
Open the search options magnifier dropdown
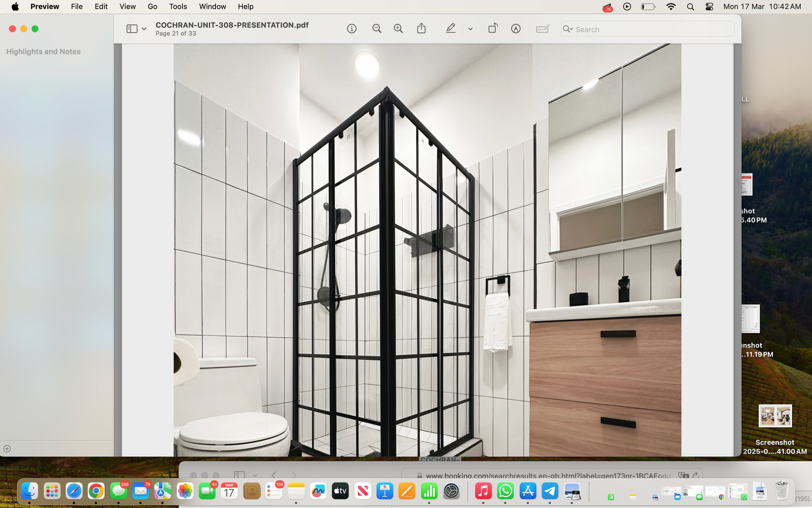coord(568,29)
